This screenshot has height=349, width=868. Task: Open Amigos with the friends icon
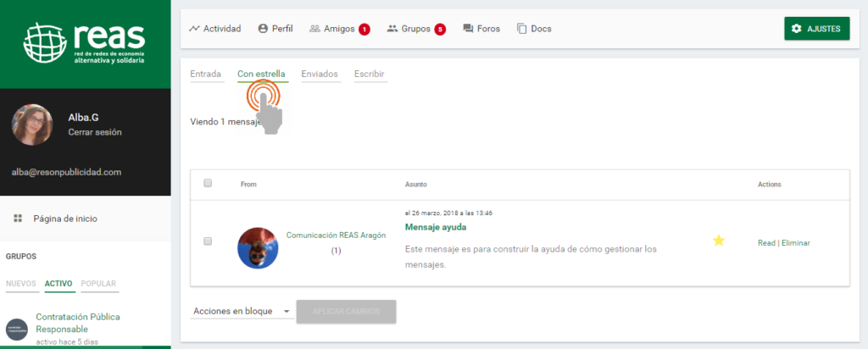314,29
